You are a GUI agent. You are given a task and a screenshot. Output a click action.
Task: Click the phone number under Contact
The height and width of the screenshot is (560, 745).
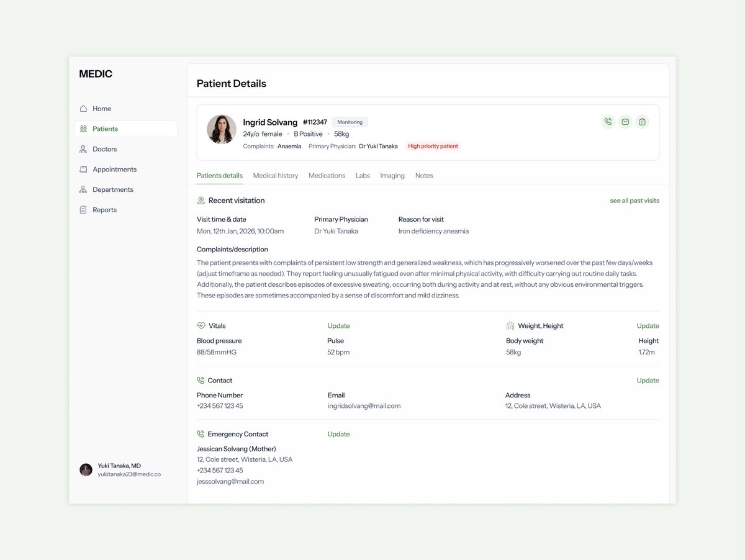(220, 406)
